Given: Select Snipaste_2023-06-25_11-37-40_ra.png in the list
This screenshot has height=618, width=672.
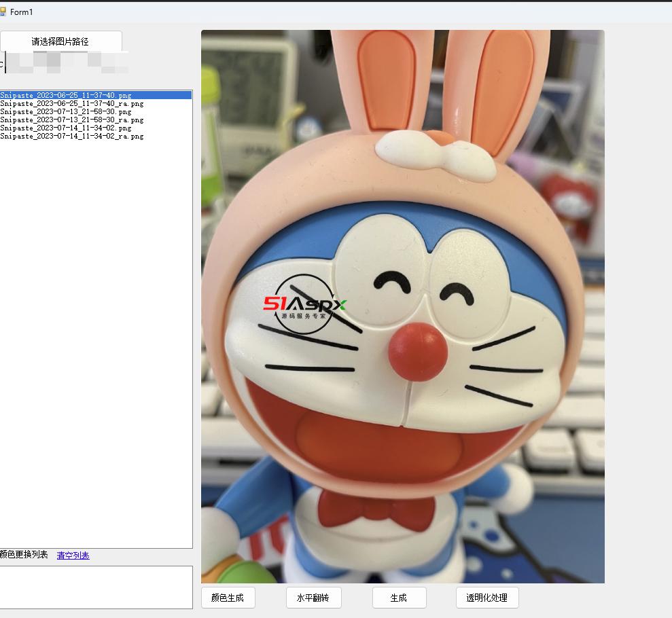Looking at the screenshot, I should (71, 104).
